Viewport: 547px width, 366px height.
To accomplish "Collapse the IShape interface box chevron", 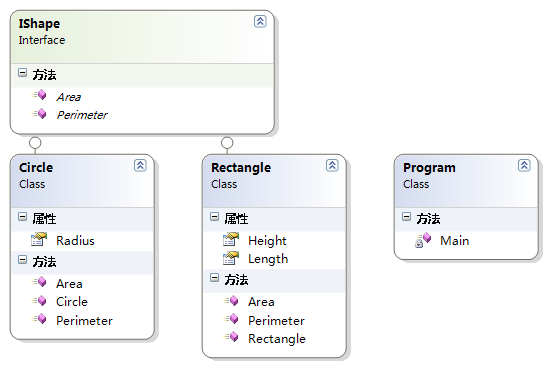I will pos(260,22).
